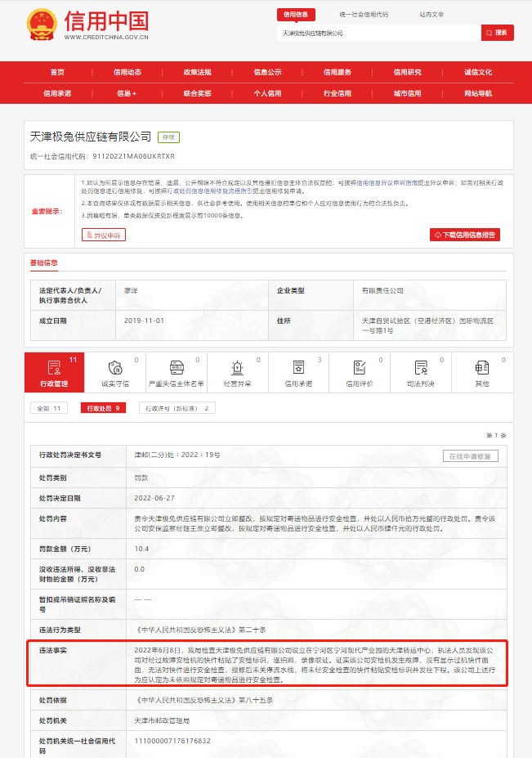Viewport: 532px width, 758px height.
Task: Select the 严重失信主体名单 icon tab
Action: (177, 372)
